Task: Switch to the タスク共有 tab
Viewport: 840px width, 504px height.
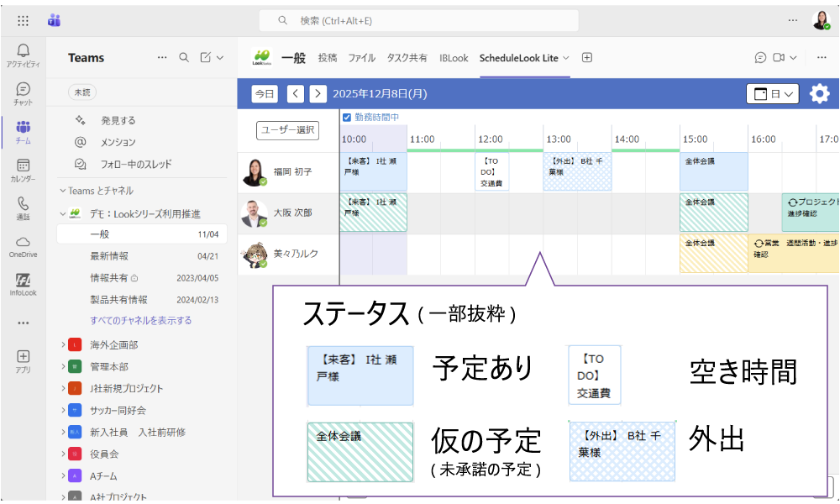Action: [x=407, y=58]
